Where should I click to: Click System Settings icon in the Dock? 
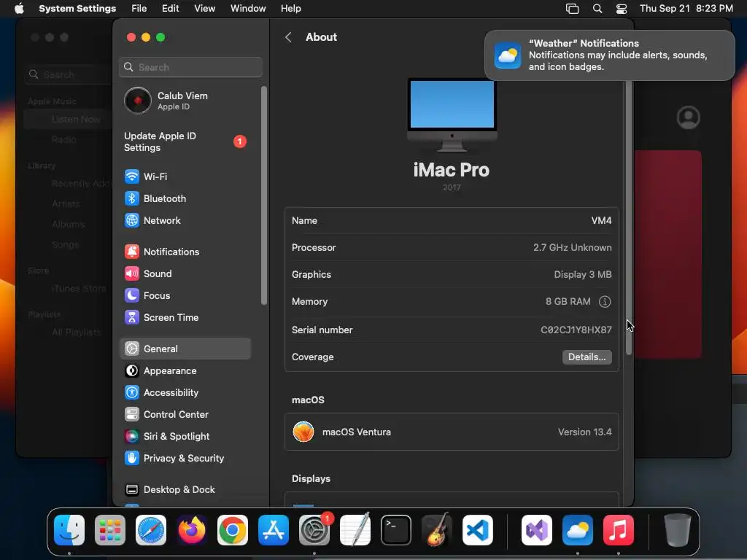point(314,530)
